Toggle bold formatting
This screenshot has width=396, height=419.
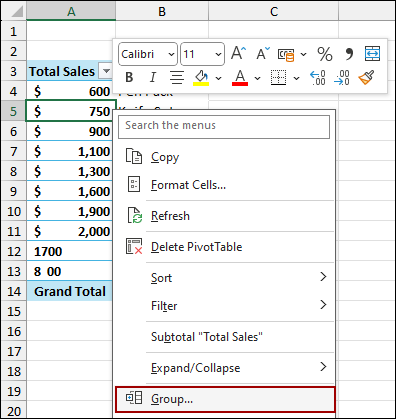(129, 77)
